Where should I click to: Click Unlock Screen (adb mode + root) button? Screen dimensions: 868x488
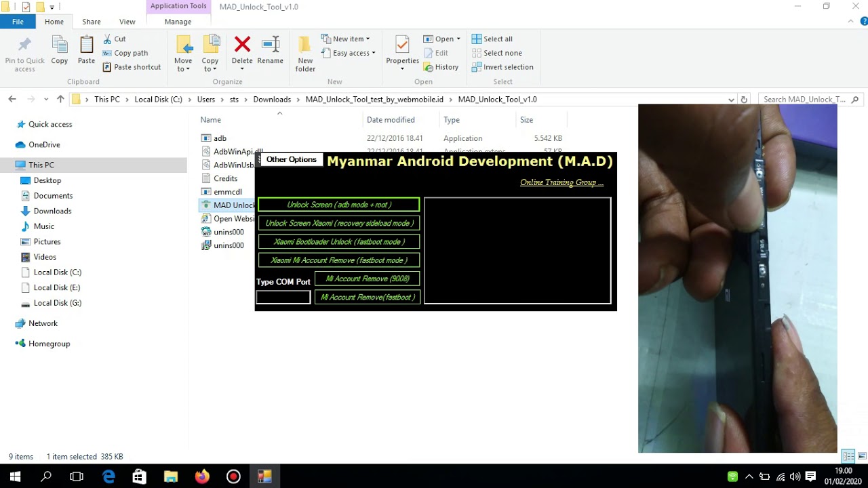pyautogui.click(x=339, y=205)
